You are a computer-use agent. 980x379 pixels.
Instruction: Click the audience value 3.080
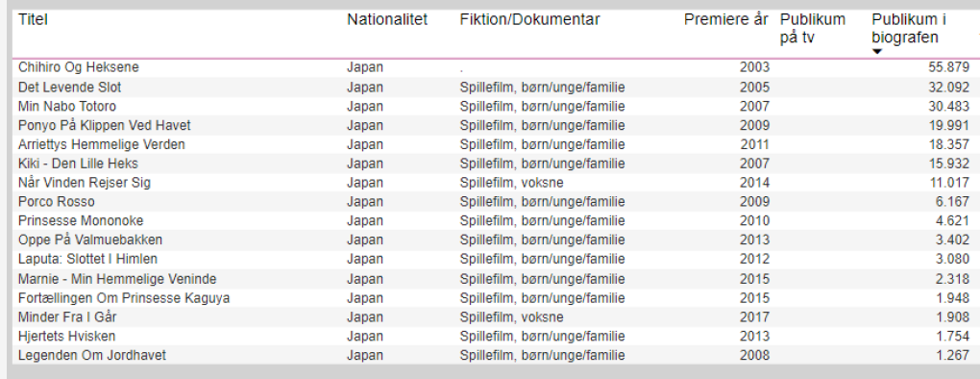tap(952, 259)
